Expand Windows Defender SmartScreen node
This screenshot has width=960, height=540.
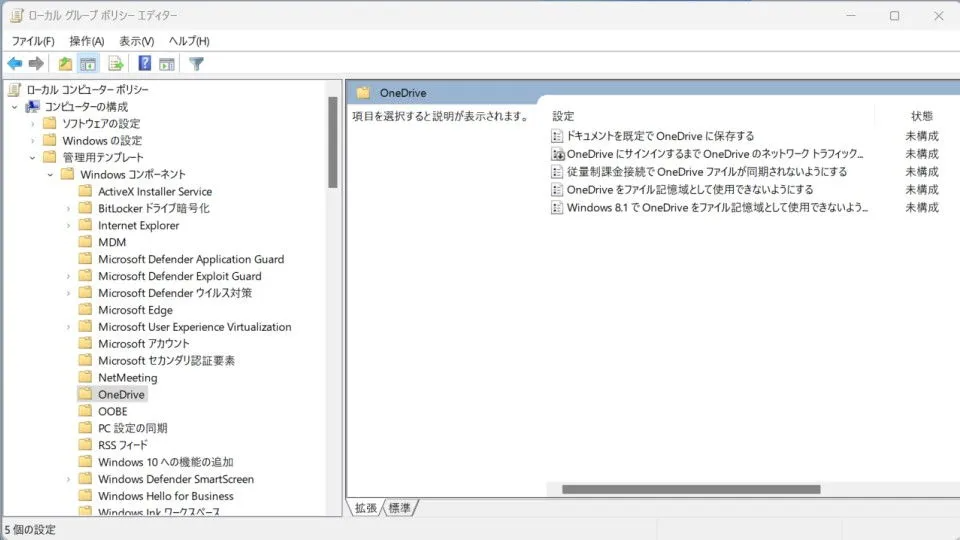pyautogui.click(x=68, y=479)
